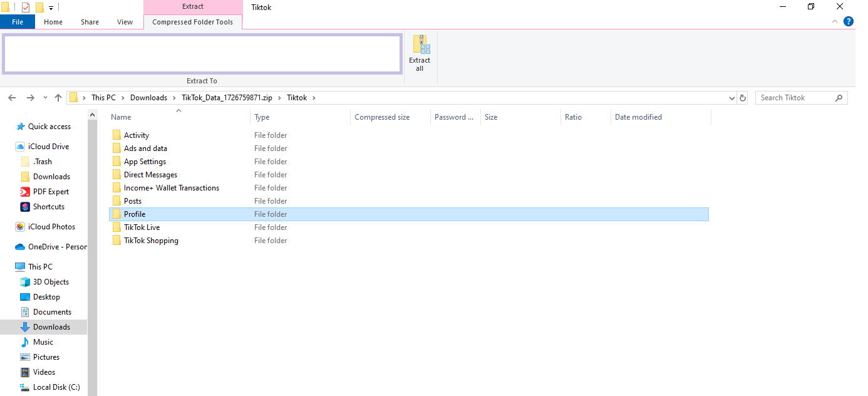Click the Up one level arrow
Image resolution: width=868 pixels, height=396 pixels.
pos(58,98)
